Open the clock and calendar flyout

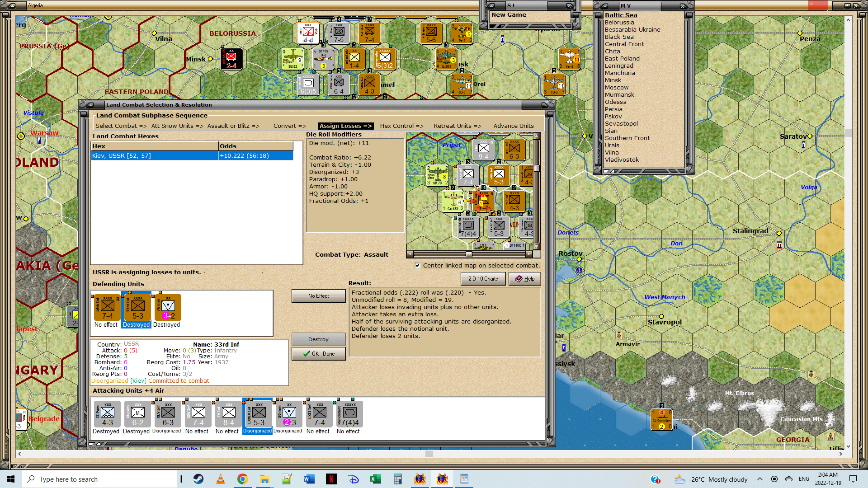click(828, 479)
